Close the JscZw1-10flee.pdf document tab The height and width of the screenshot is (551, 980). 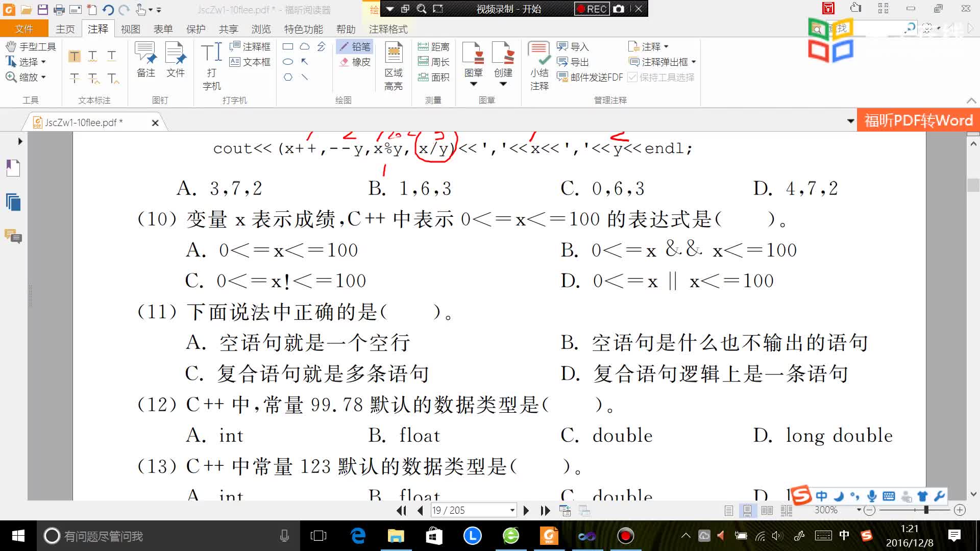(x=155, y=122)
